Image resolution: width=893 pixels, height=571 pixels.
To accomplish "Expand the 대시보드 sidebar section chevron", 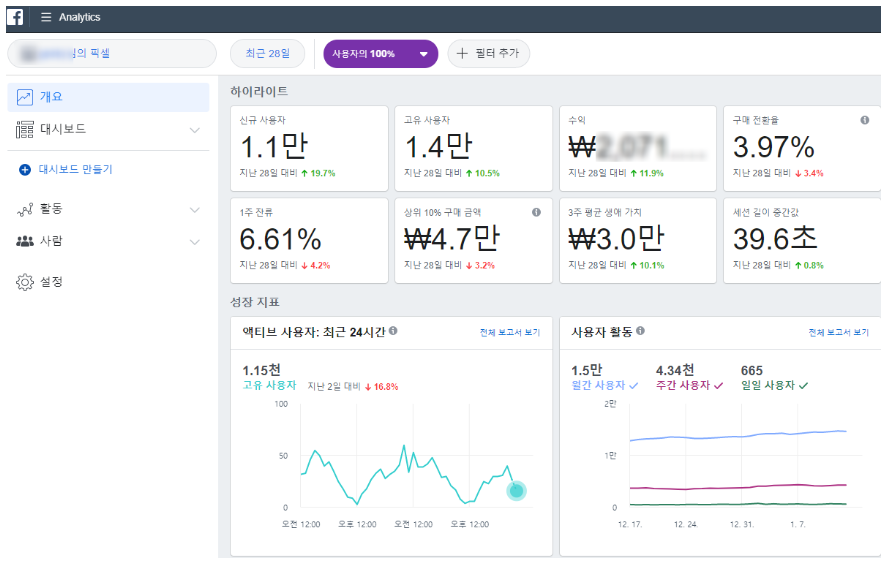I will tap(195, 130).
